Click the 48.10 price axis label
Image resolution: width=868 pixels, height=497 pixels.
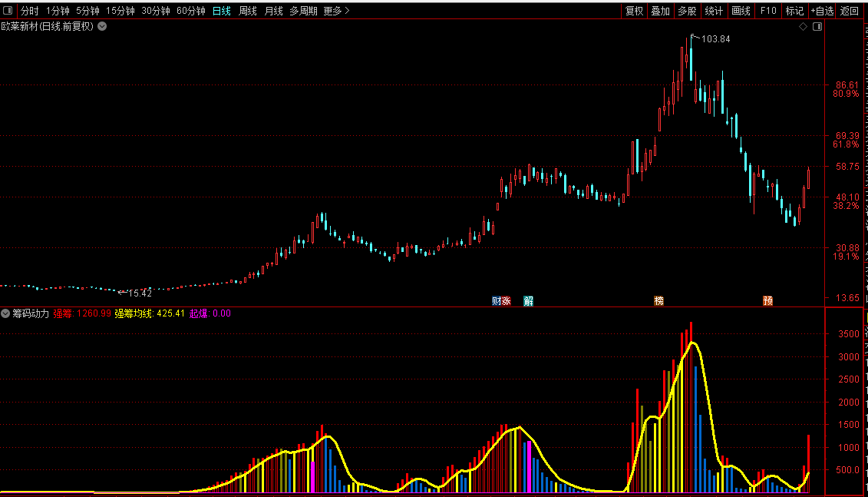coord(847,197)
